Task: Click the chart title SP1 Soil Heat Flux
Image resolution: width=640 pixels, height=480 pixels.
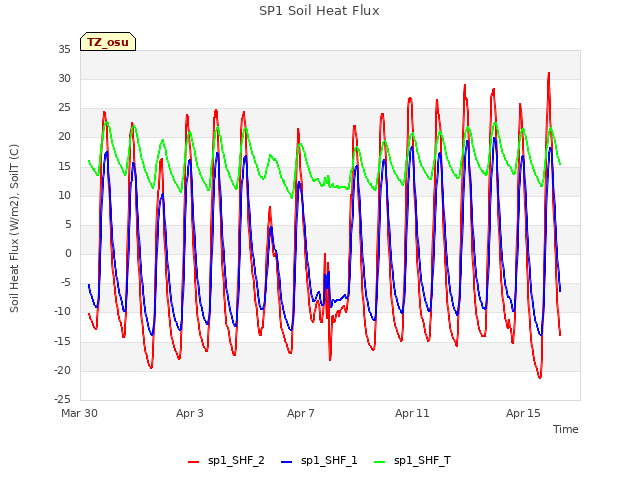Action: coord(319,11)
